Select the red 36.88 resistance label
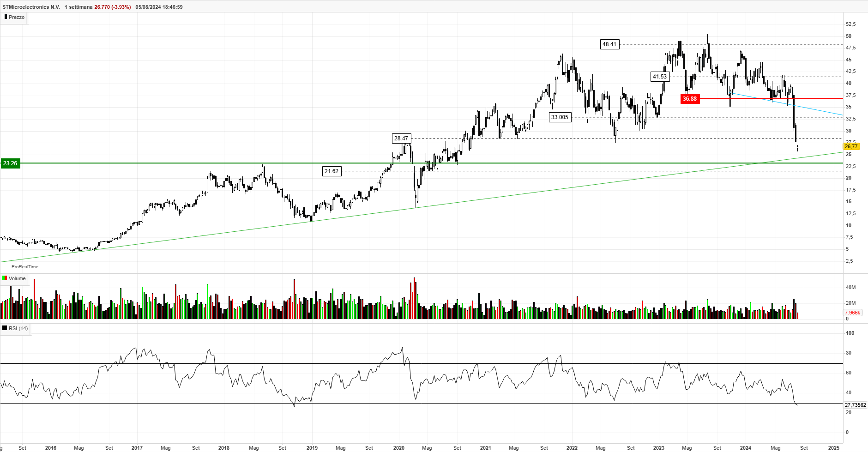Screen dimensions: 868x452 (690, 99)
